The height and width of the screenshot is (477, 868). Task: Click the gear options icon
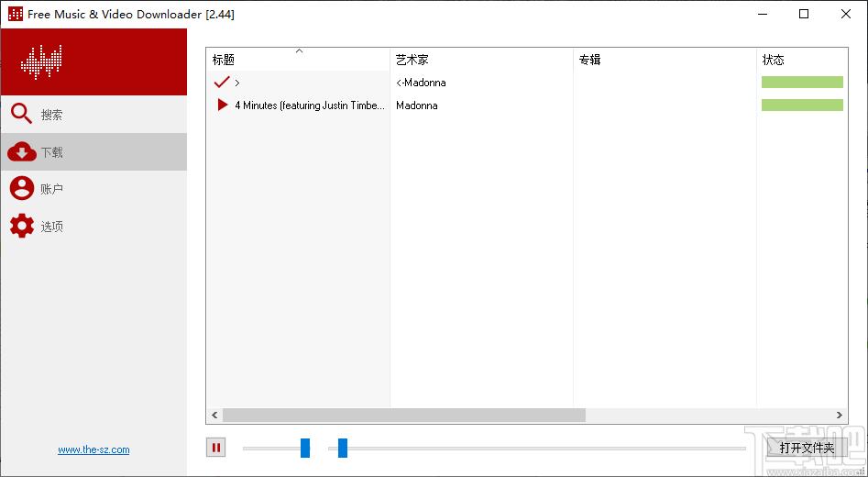(x=22, y=226)
